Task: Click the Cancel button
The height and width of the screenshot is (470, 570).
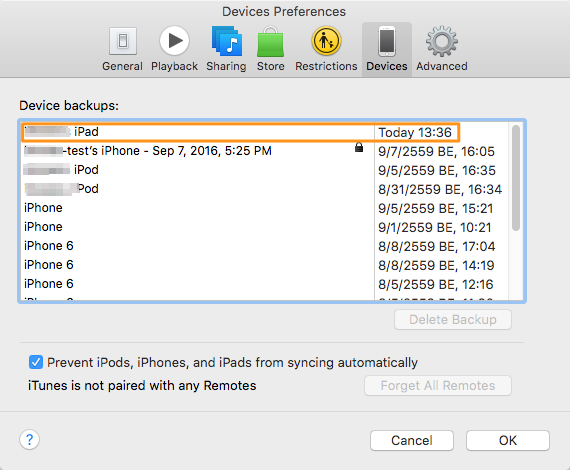Action: click(412, 440)
